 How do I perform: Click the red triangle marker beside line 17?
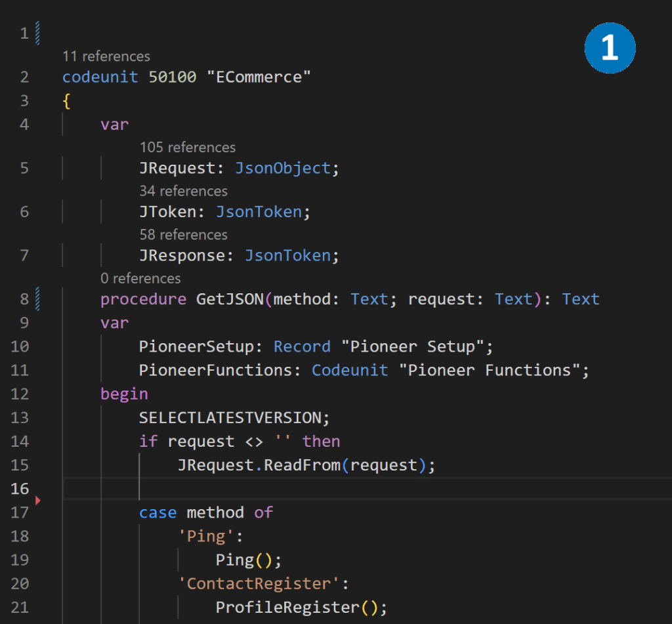(x=37, y=501)
